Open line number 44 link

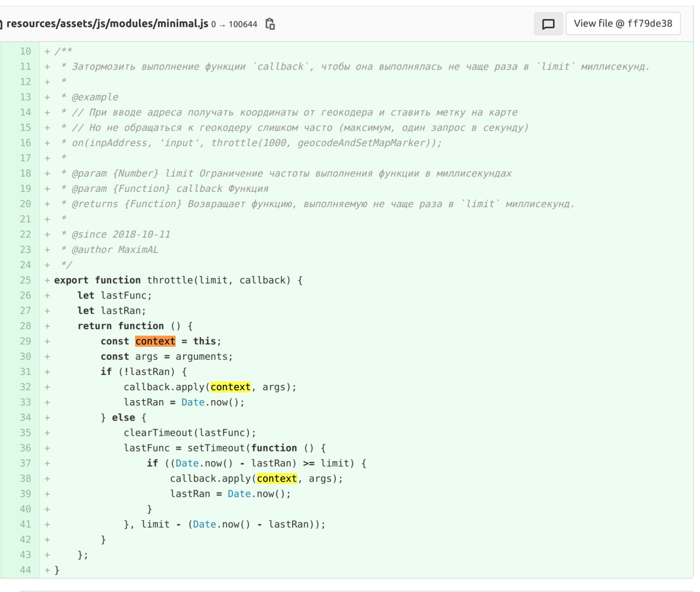click(26, 570)
